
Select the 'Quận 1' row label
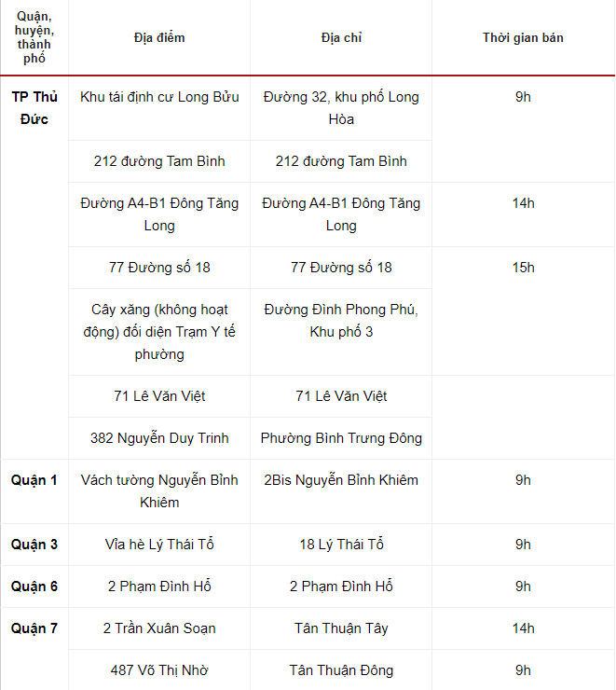34,480
